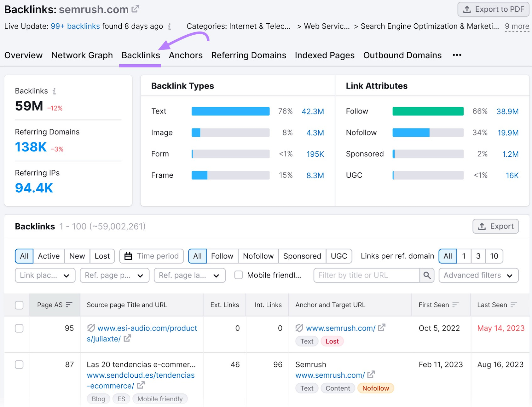Open the Anchors tab
This screenshot has width=532, height=407.
186,55
